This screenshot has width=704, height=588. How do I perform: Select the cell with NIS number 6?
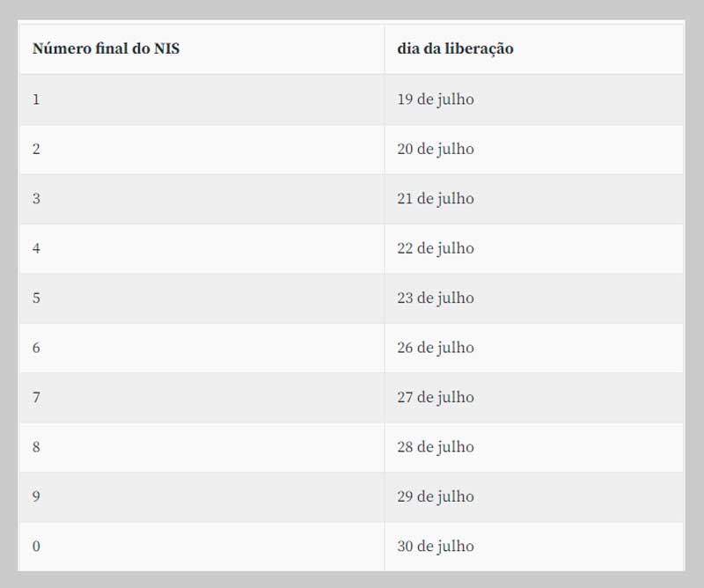point(36,348)
